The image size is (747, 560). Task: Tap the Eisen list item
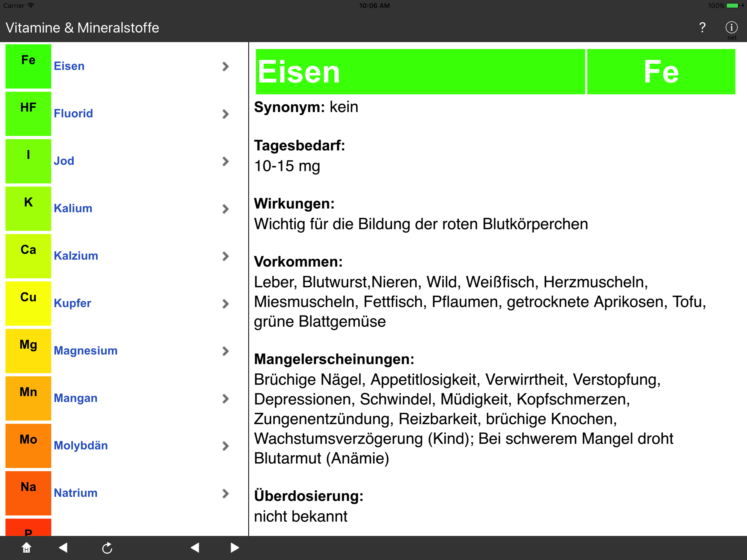click(69, 66)
